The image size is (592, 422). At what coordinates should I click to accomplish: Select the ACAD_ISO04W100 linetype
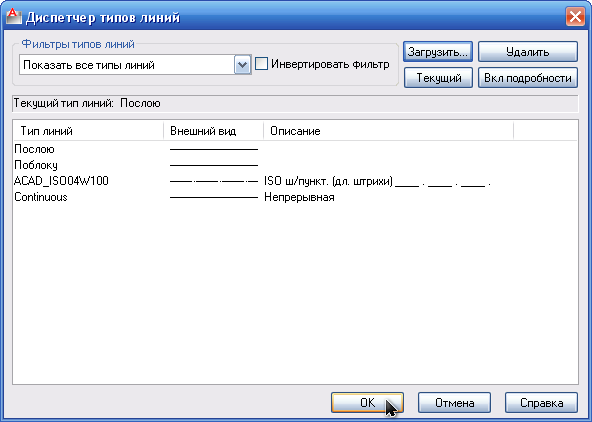pos(61,181)
